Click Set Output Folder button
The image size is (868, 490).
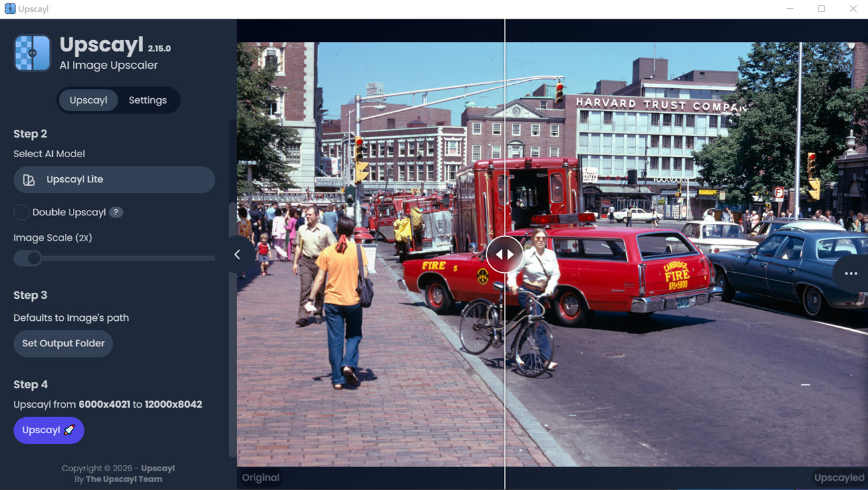[63, 344]
